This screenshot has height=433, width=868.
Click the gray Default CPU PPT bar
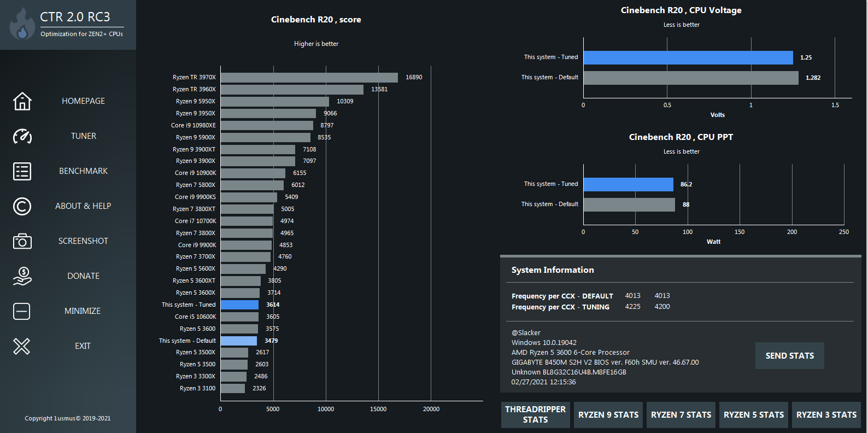pos(629,204)
